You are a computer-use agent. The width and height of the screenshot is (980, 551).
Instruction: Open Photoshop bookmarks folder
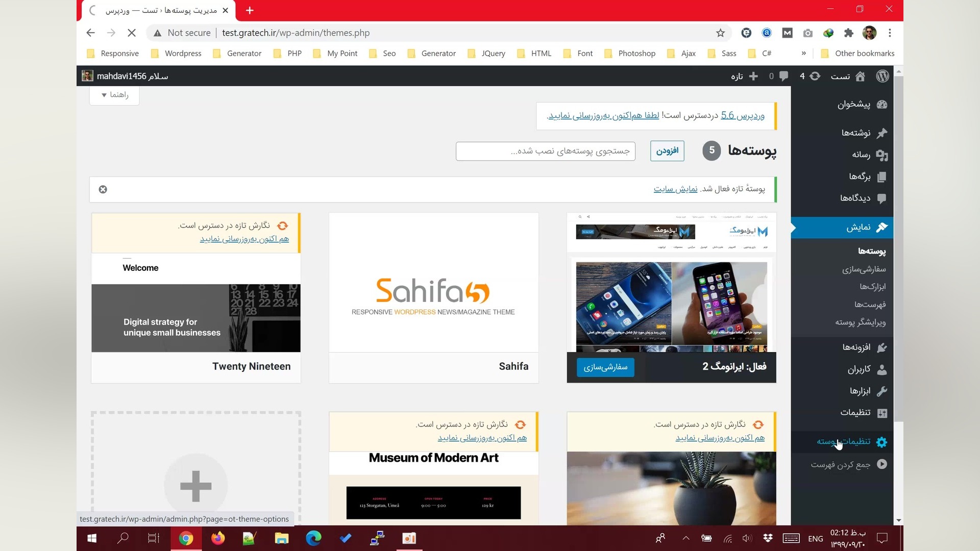[x=630, y=54]
